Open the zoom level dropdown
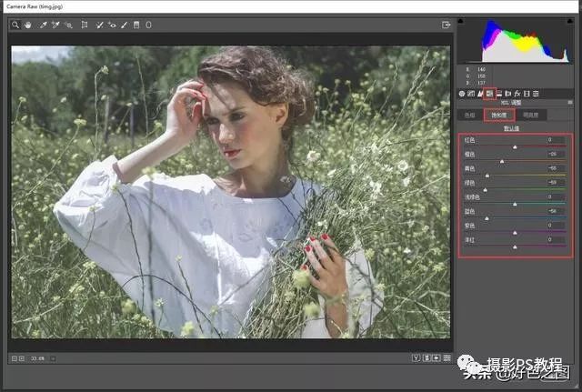 click(53, 358)
